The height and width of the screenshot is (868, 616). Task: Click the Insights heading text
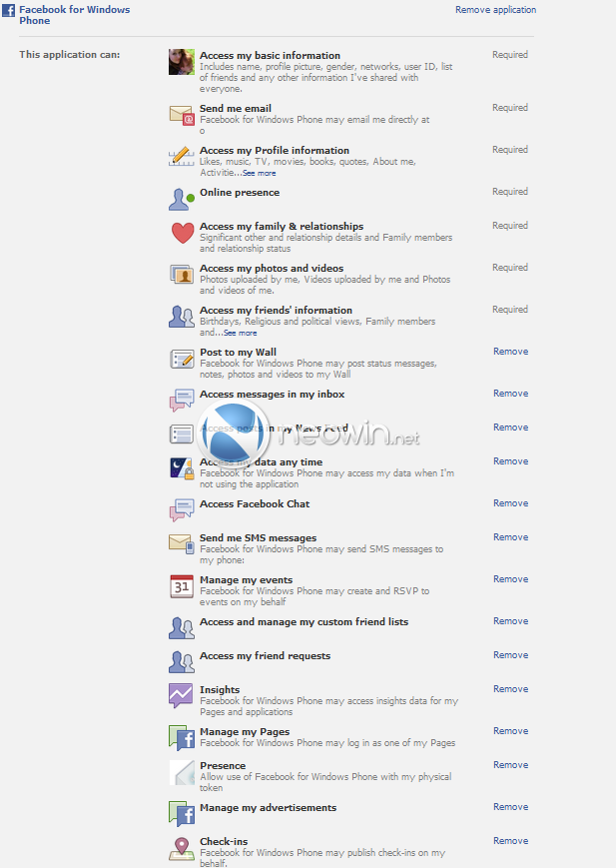coord(220,690)
